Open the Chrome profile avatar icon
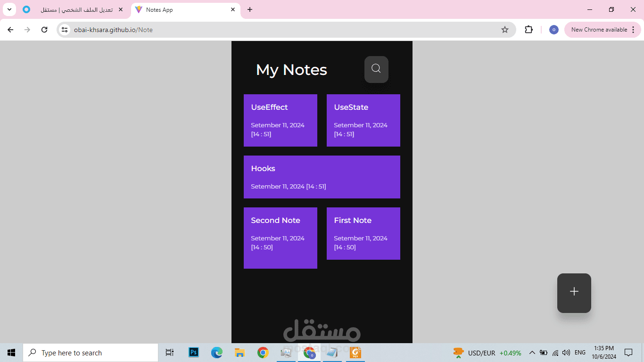 553,29
